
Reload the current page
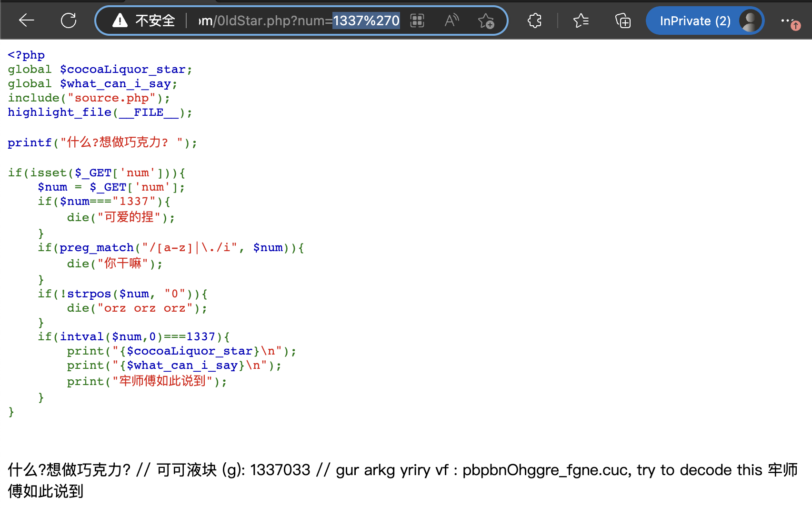(69, 20)
